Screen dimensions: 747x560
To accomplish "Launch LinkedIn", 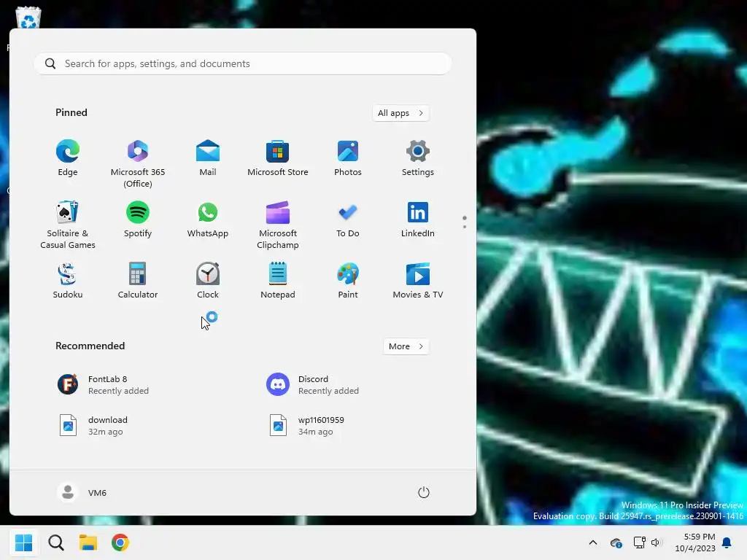I will pyautogui.click(x=418, y=220).
